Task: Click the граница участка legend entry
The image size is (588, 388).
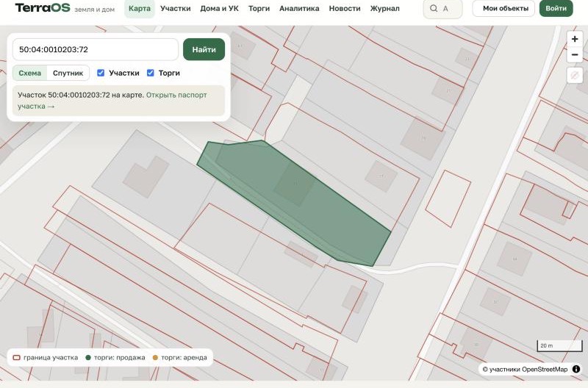Action: [x=46, y=358]
